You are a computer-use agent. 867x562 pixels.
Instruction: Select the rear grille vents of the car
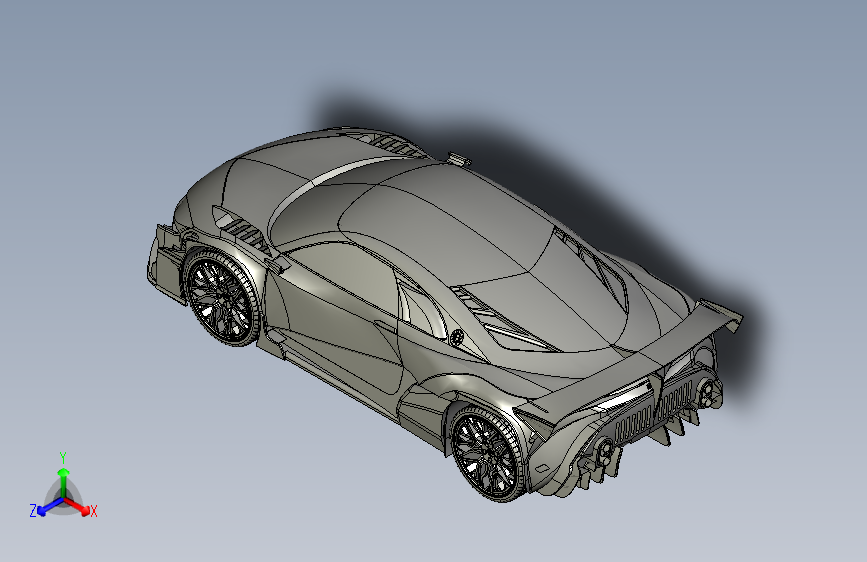point(655,409)
